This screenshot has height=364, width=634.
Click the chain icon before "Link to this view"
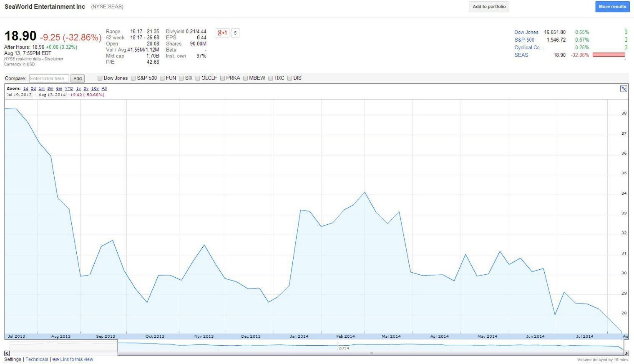[x=57, y=359]
